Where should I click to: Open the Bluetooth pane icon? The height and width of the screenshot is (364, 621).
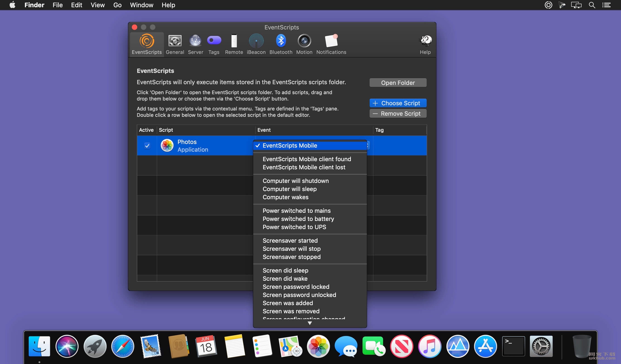pos(281,44)
